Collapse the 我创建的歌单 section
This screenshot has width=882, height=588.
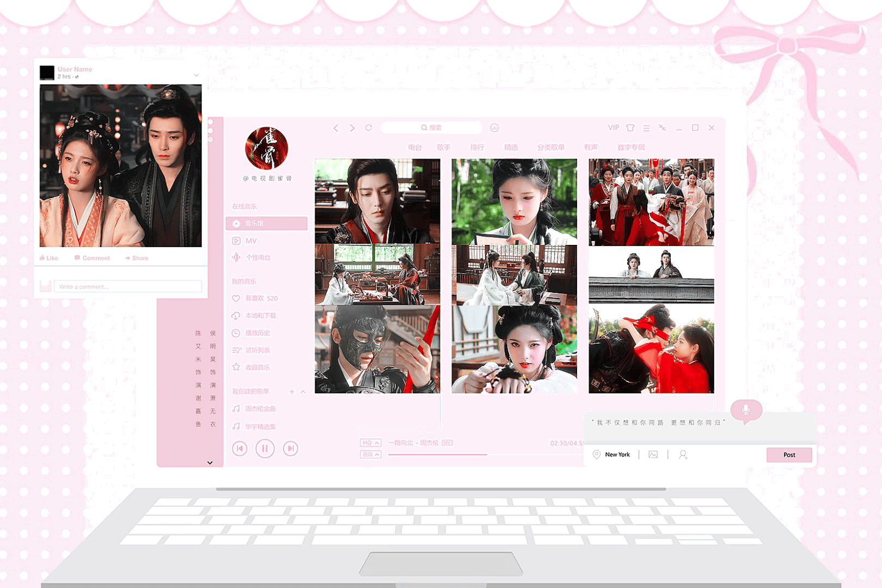[x=303, y=391]
